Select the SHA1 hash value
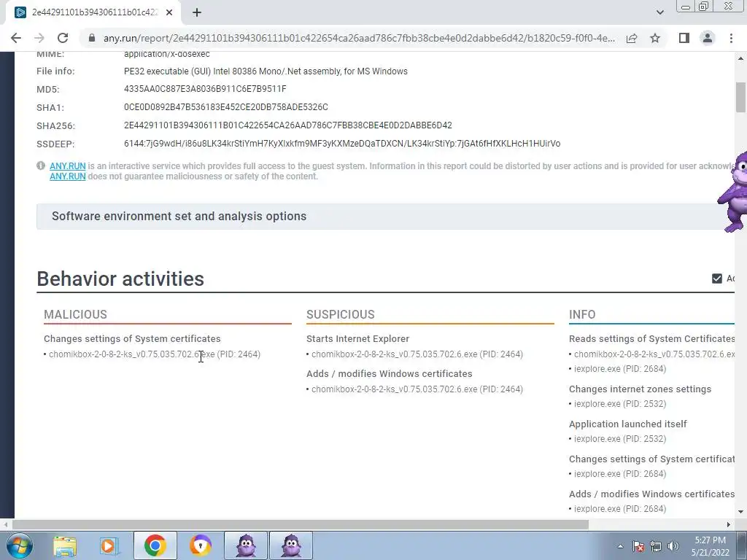This screenshot has width=747, height=560. (x=226, y=107)
